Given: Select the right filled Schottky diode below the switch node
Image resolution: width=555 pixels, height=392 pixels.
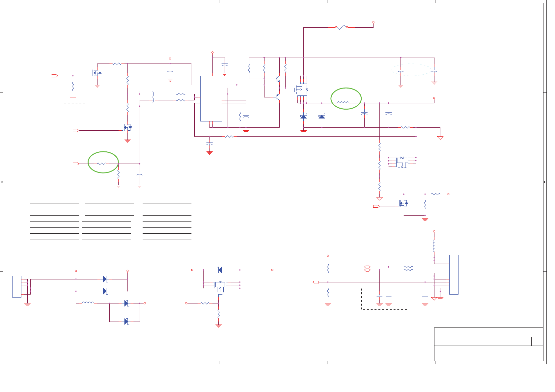Looking at the screenshot, I should click(322, 117).
